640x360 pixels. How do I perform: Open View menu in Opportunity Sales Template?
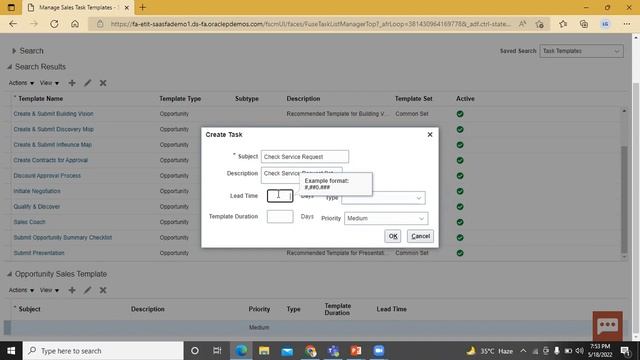(49, 290)
